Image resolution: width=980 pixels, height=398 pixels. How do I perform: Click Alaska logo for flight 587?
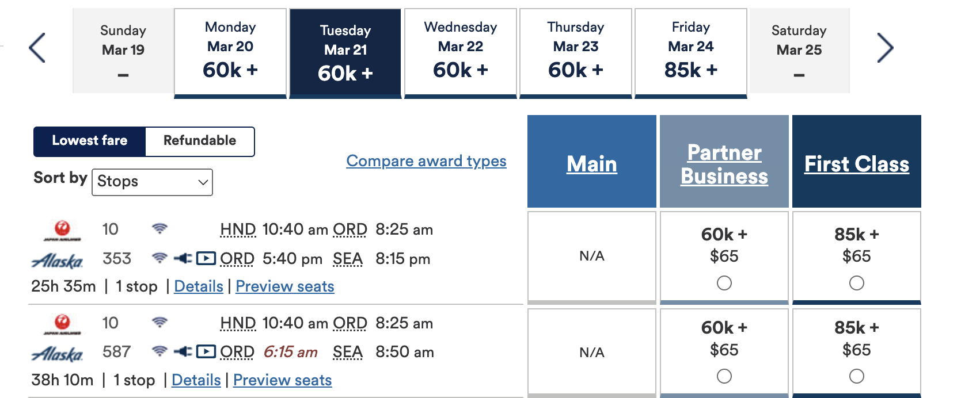coord(57,354)
